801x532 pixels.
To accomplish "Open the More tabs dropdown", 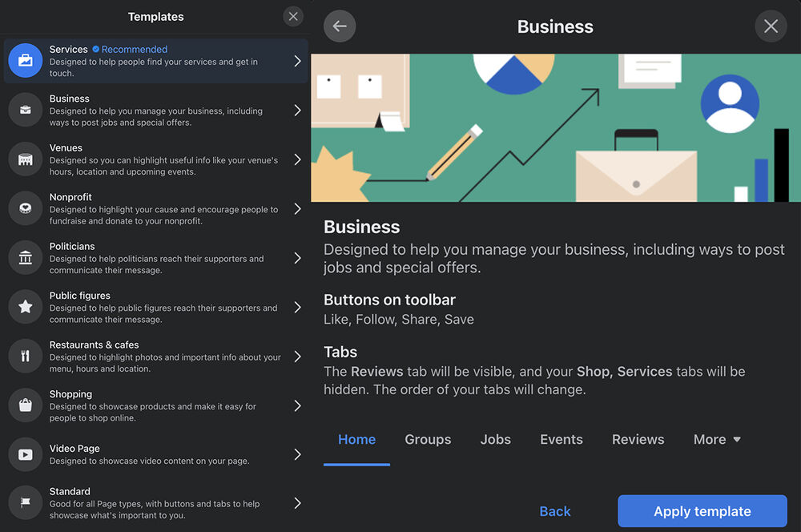I will 717,440.
